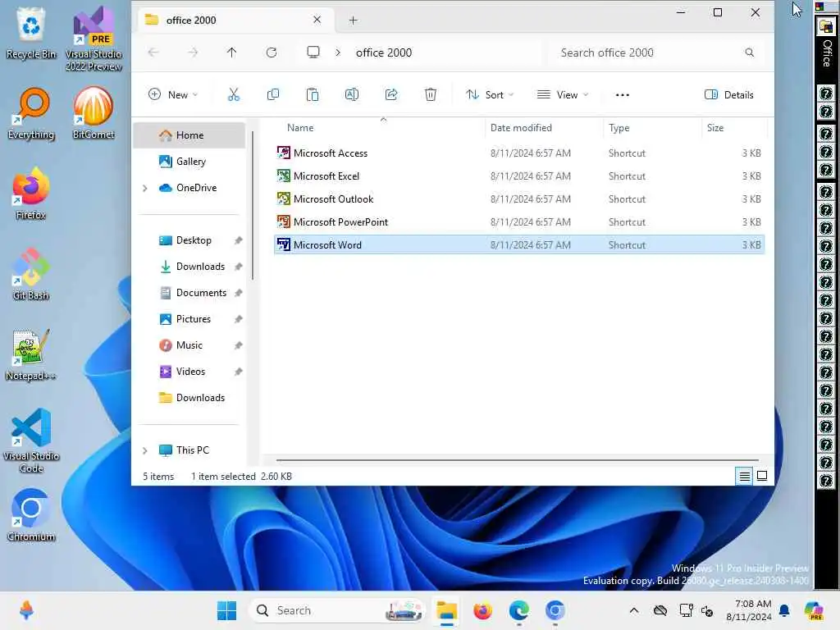Click the Copy icon in Explorer toolbar
This screenshot has height=630, width=840.
[272, 95]
